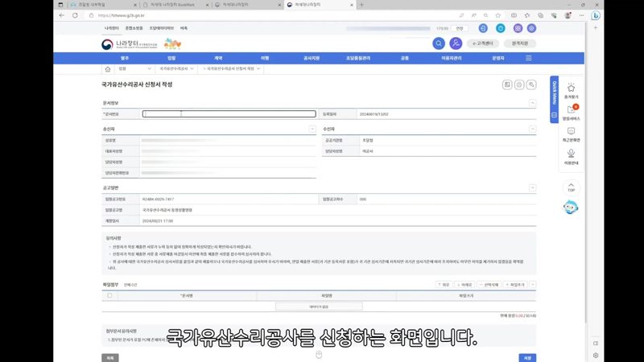Open the 입찰 breadcrumb dropdown
Viewport: 644px width, 362px height.
tap(135, 69)
